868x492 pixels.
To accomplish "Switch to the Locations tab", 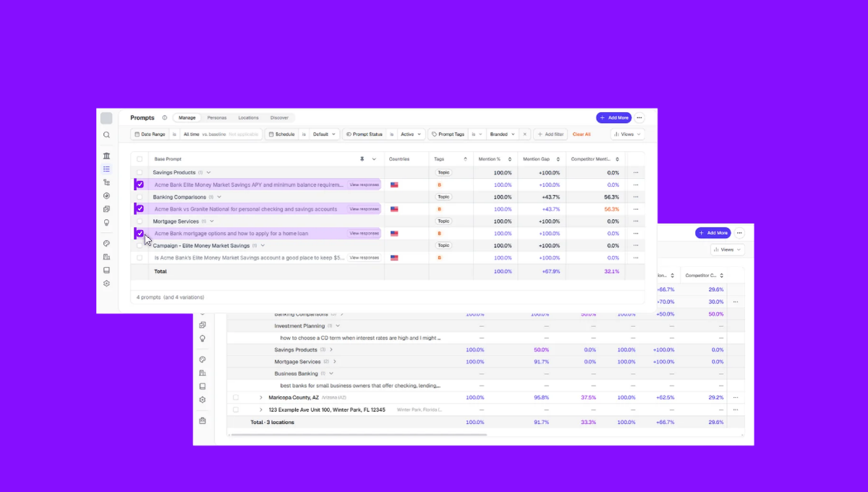I will point(248,118).
